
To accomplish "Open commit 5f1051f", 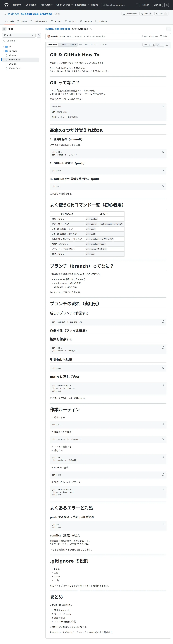I will [144, 36].
